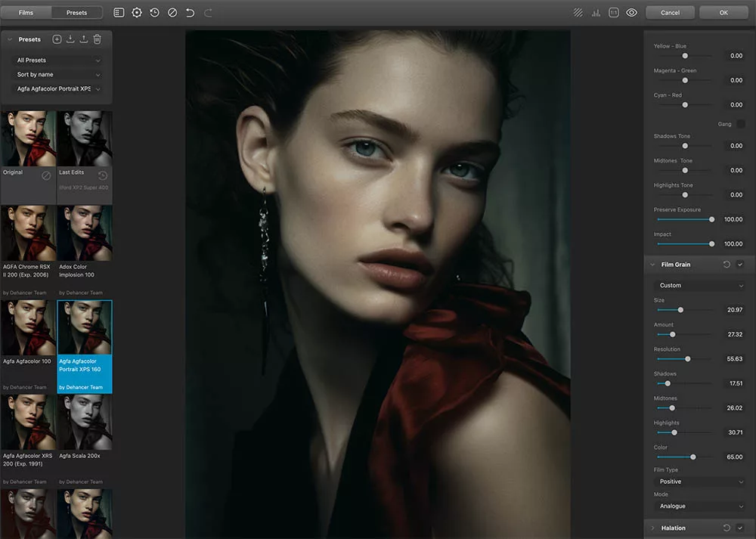The image size is (756, 539).
Task: Click the 1:1 zoom icon
Action: click(613, 12)
